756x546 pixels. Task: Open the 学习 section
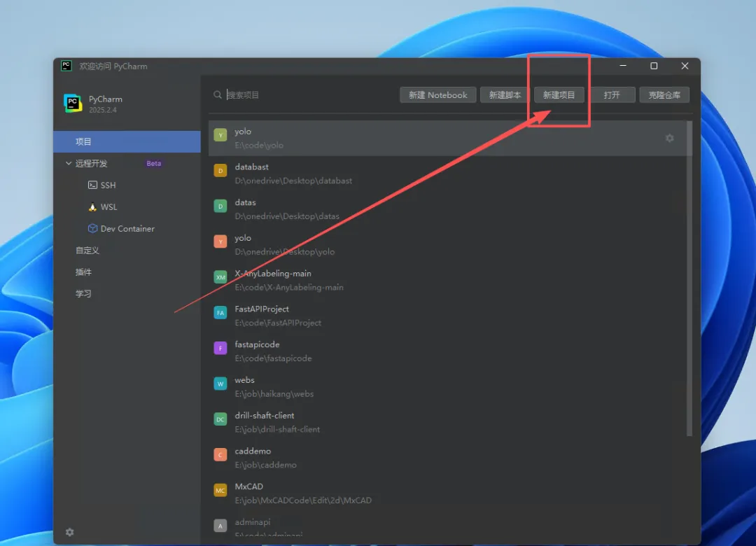tap(83, 294)
